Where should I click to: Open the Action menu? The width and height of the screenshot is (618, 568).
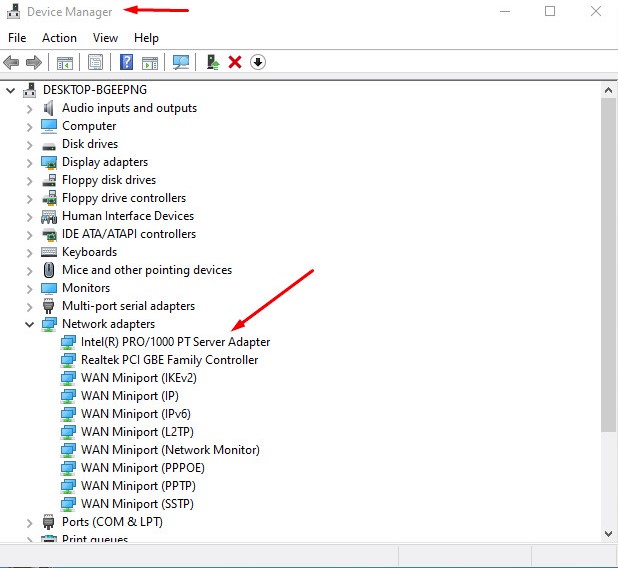(x=59, y=38)
